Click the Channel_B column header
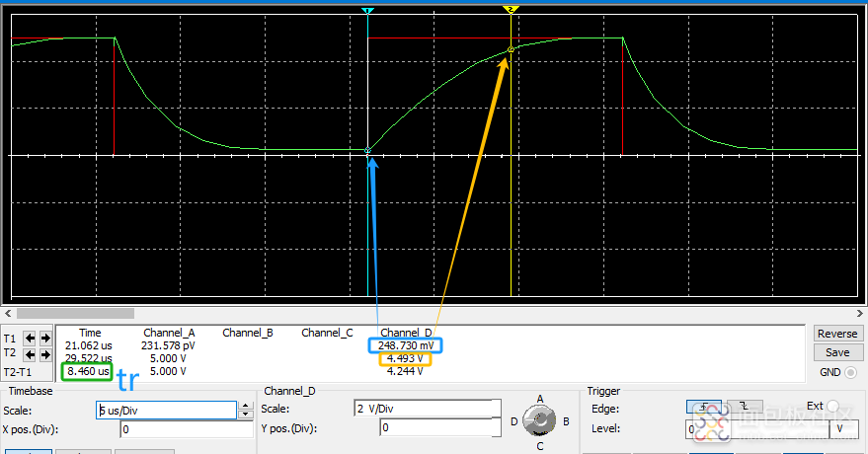The height and width of the screenshot is (454, 868). [248, 333]
